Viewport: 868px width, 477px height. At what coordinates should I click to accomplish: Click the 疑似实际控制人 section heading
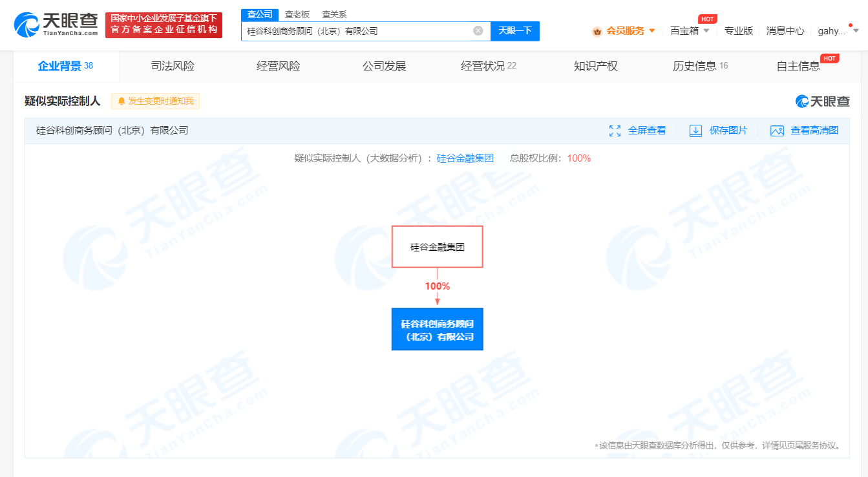point(63,101)
